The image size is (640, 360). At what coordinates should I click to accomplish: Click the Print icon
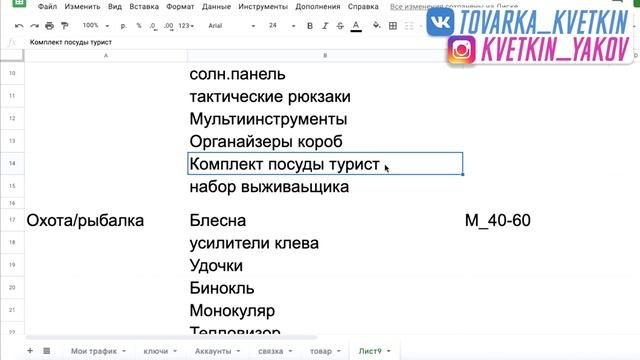[x=49, y=26]
